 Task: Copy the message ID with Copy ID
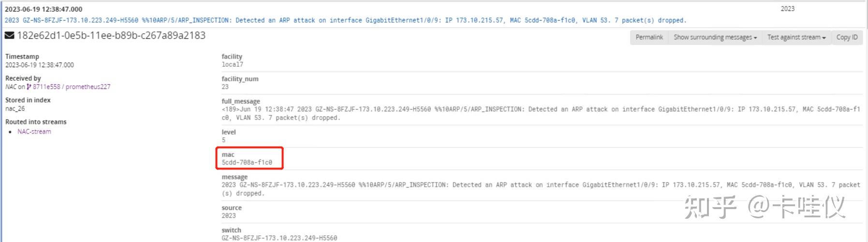click(847, 37)
